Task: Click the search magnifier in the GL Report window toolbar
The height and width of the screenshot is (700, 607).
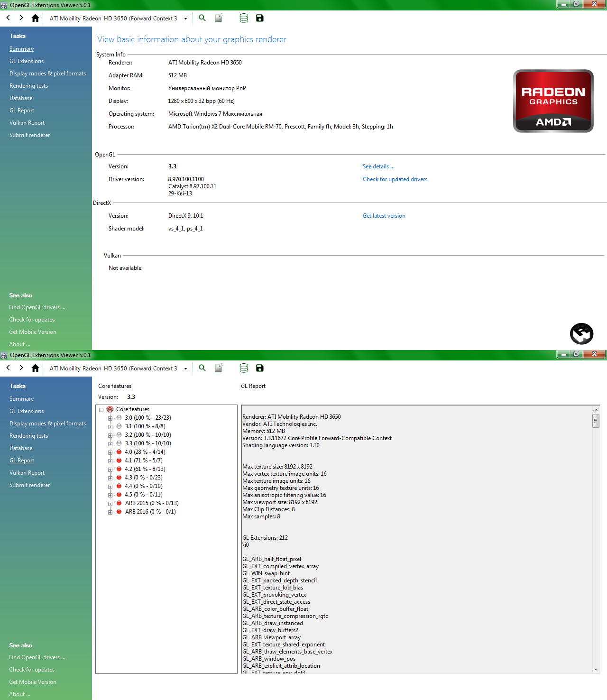Action: [x=202, y=368]
